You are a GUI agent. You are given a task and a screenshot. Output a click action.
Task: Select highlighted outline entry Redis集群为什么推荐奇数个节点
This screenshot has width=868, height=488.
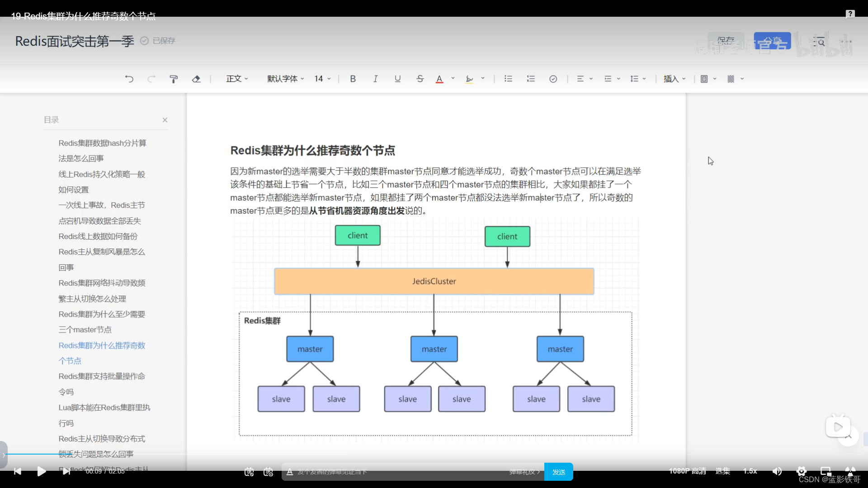pos(102,353)
